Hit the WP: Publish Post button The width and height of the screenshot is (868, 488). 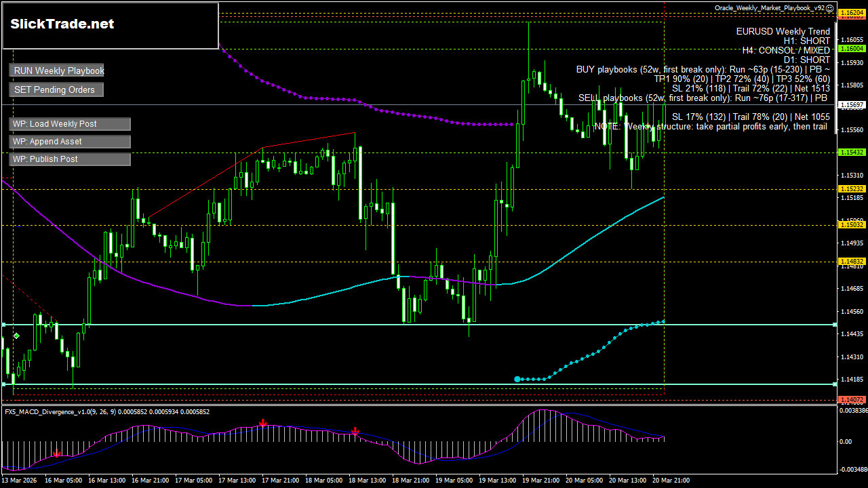70,159
